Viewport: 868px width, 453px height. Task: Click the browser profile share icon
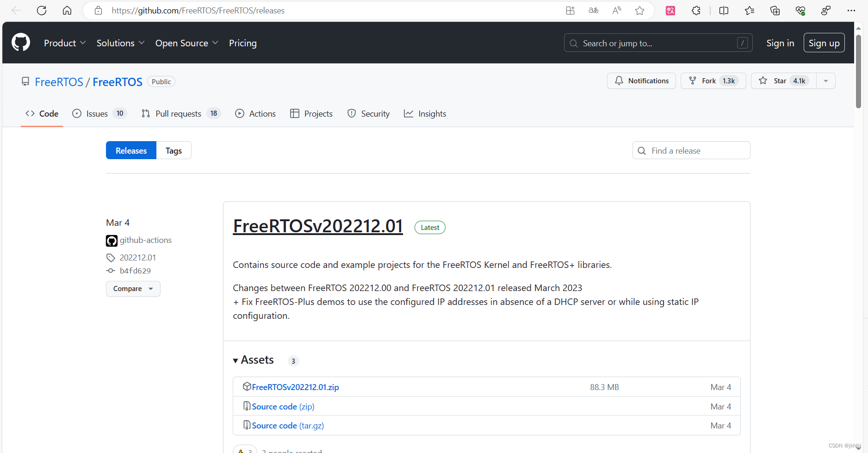pyautogui.click(x=826, y=11)
